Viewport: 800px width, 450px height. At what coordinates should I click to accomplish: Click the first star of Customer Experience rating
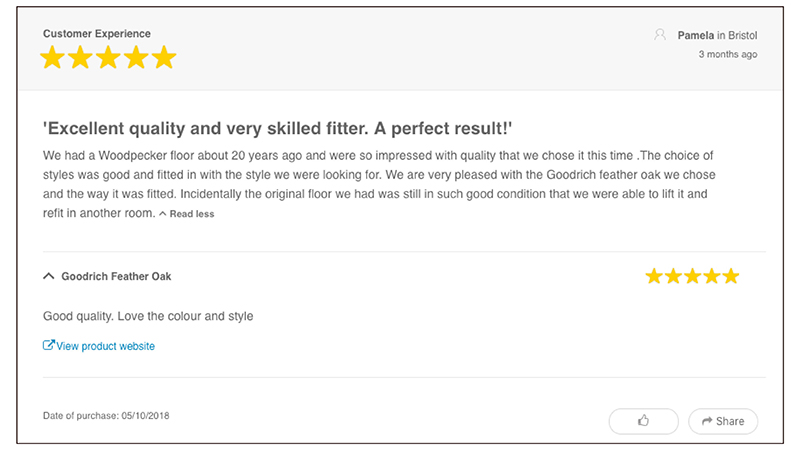click(52, 58)
